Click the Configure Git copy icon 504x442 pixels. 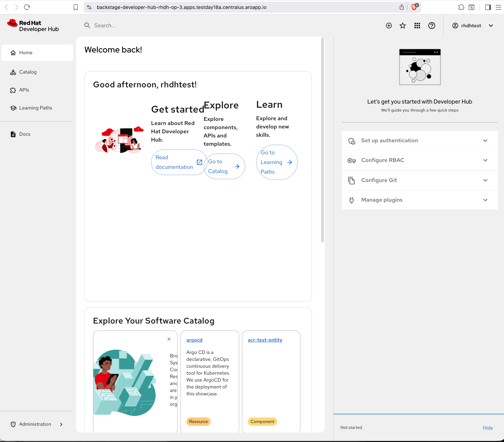coord(352,181)
